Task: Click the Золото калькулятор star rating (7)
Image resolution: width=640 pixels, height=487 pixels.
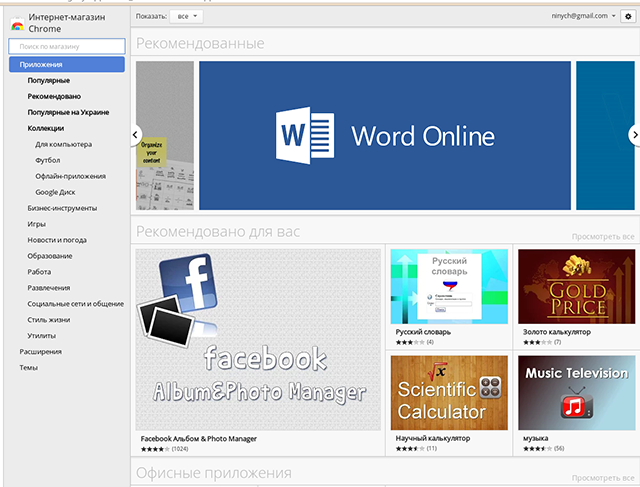Action: pos(542,342)
